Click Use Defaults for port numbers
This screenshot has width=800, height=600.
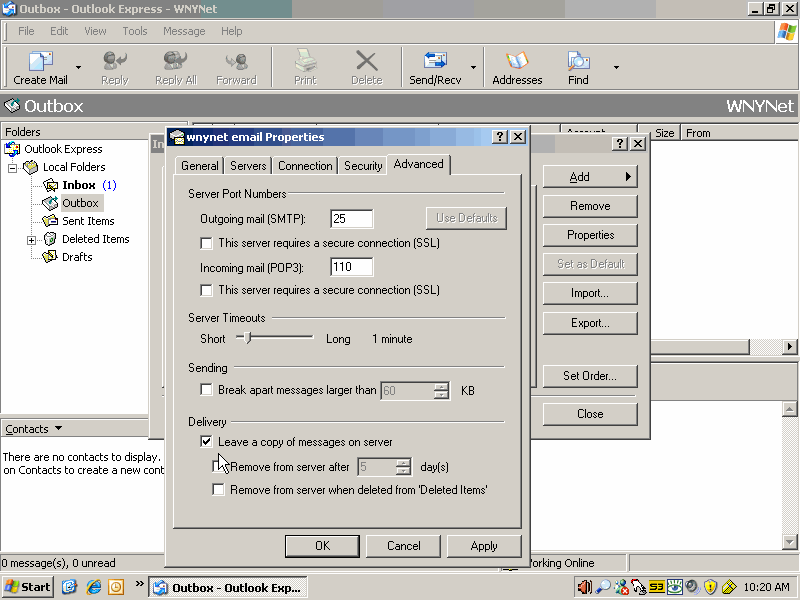pos(466,218)
